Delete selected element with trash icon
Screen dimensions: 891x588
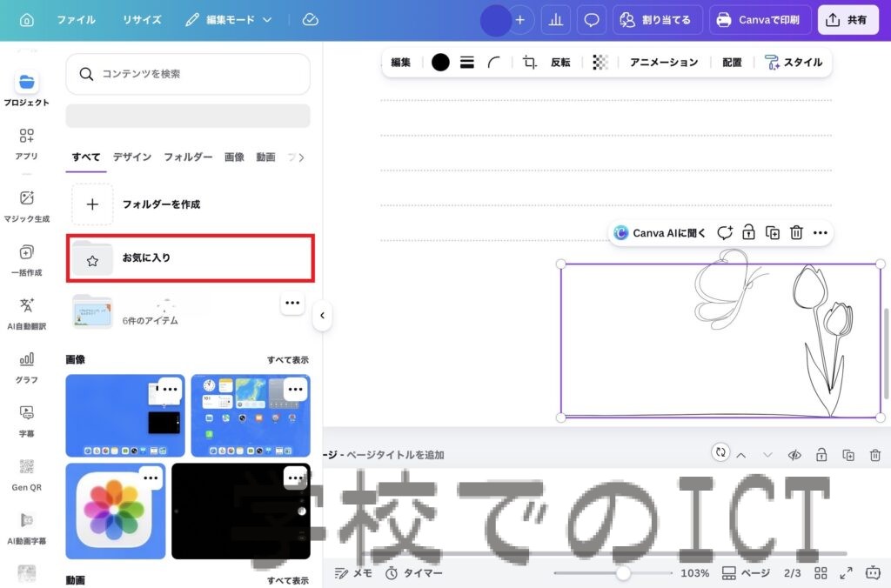796,232
